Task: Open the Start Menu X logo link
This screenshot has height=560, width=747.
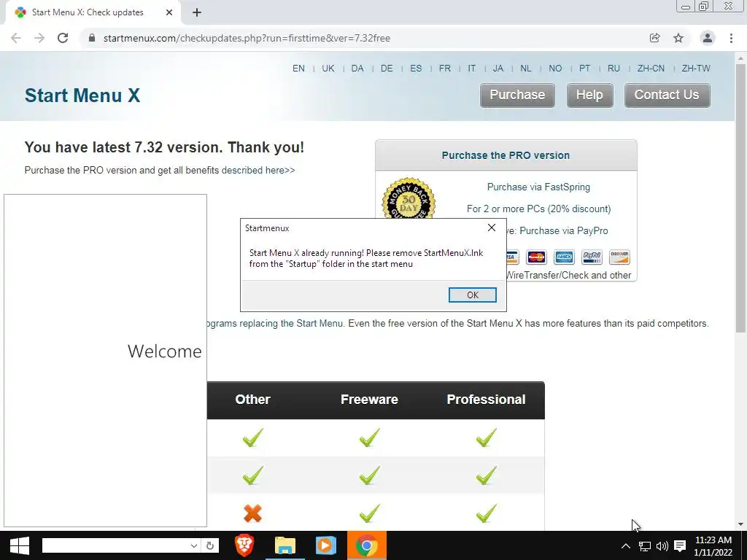Action: click(82, 96)
